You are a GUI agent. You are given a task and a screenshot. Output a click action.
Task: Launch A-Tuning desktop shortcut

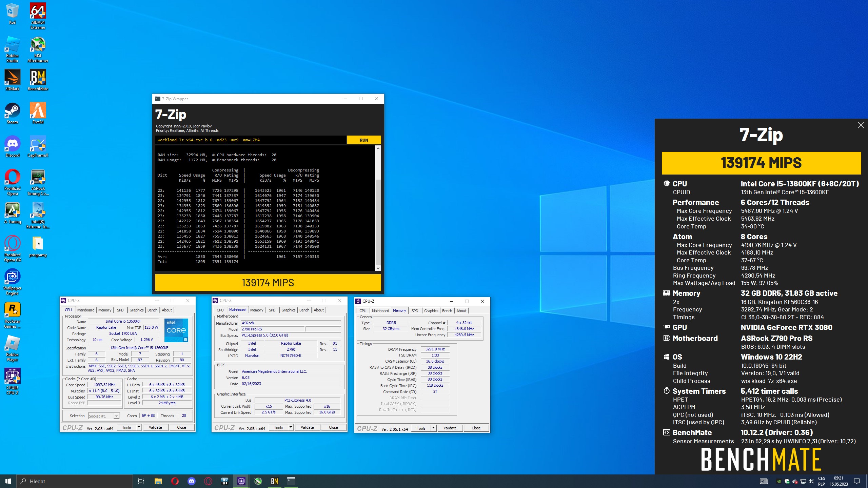[x=12, y=213]
